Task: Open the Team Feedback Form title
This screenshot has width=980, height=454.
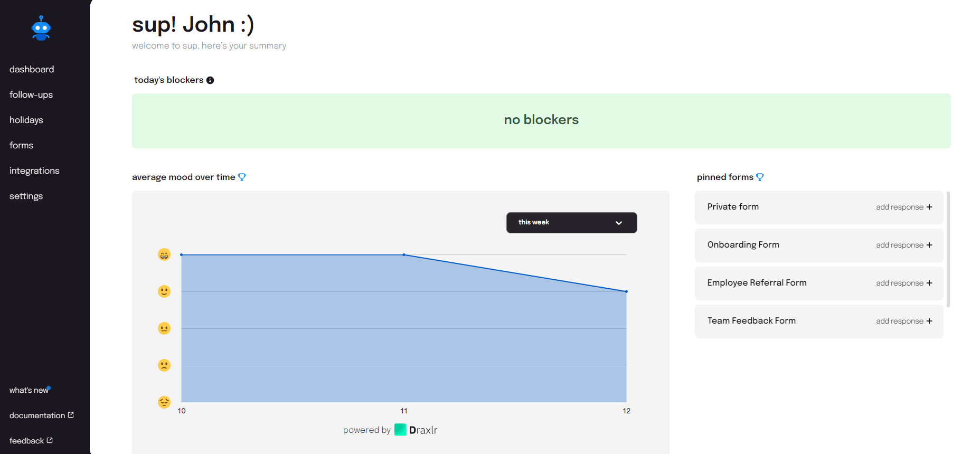Action: tap(751, 321)
